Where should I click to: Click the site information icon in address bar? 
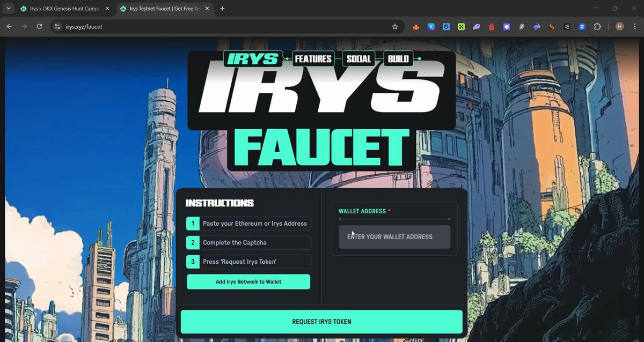[58, 26]
